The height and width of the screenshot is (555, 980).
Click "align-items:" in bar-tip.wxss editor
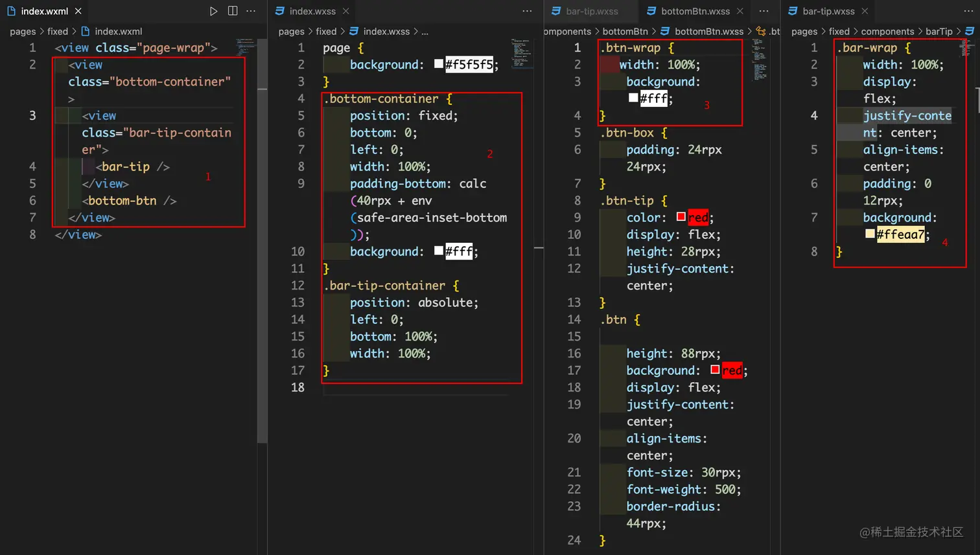tap(904, 150)
